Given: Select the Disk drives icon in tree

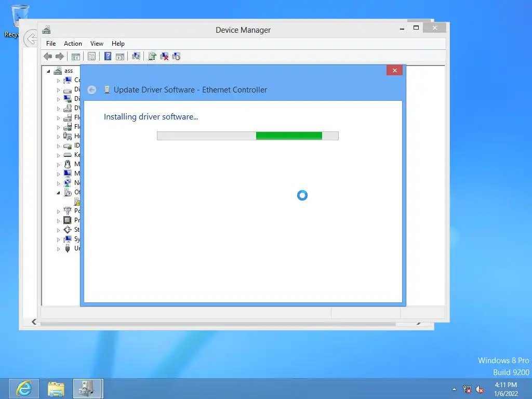Looking at the screenshot, I should point(68,90).
